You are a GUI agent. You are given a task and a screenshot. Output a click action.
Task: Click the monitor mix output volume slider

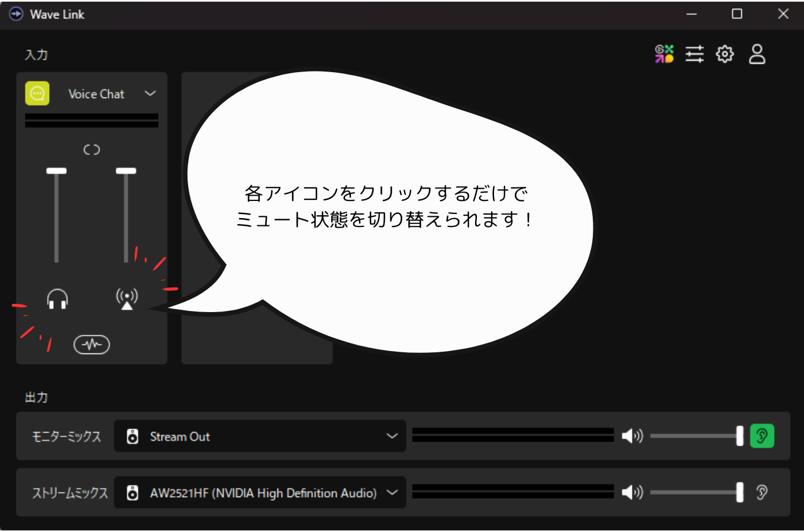pyautogui.click(x=697, y=436)
